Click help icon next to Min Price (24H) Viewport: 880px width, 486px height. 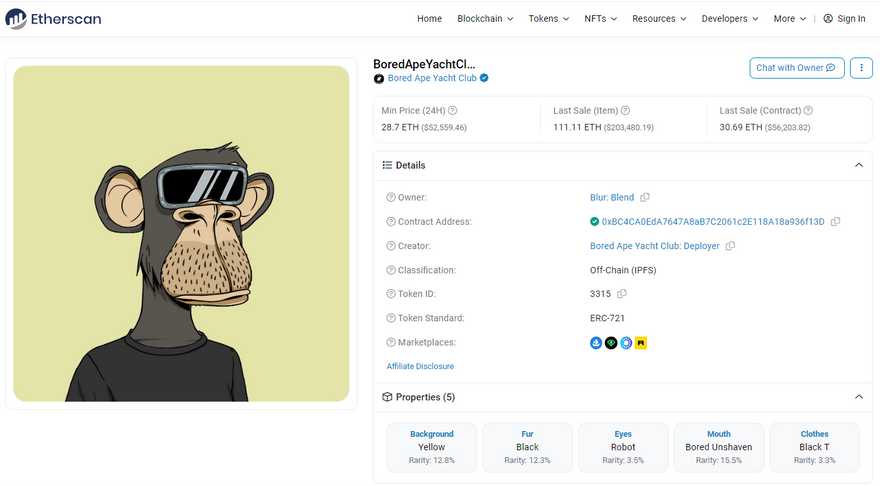453,111
